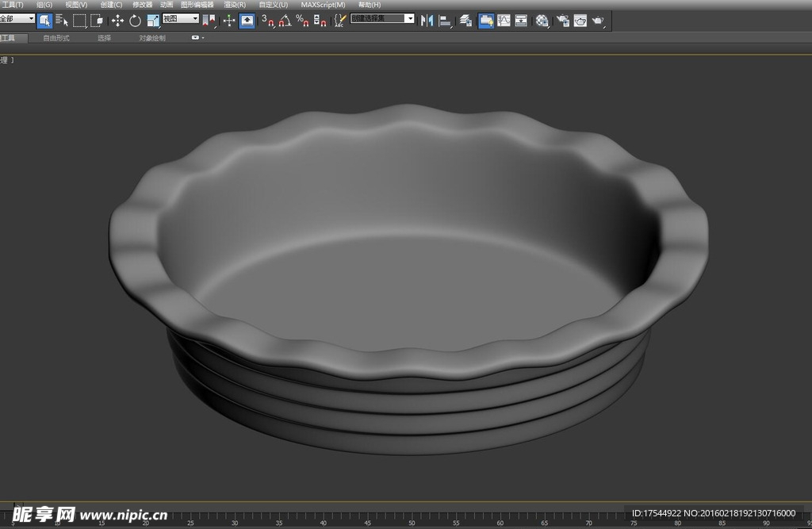Open the 渲染(R) menu
Image resolution: width=812 pixels, height=529 pixels.
pyautogui.click(x=235, y=5)
